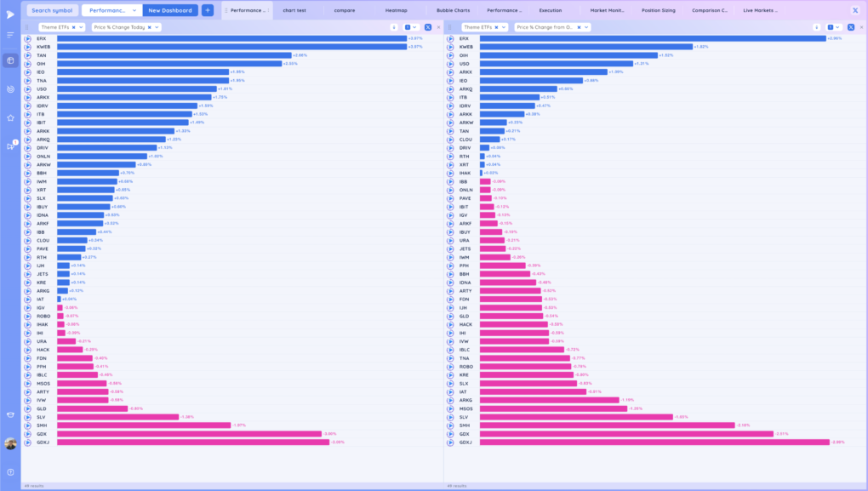Switch to the Heatmap tab
Image resolution: width=868 pixels, height=491 pixels.
(x=396, y=10)
